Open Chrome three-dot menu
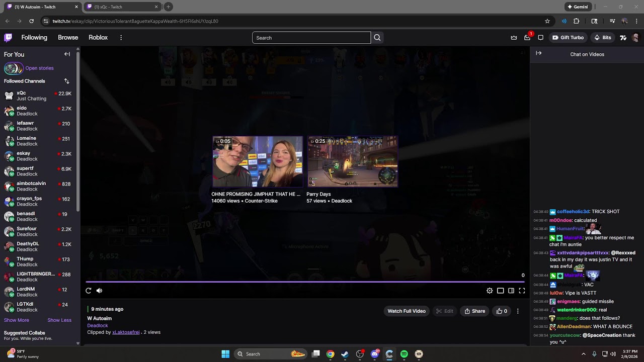644x362 pixels. point(636,21)
